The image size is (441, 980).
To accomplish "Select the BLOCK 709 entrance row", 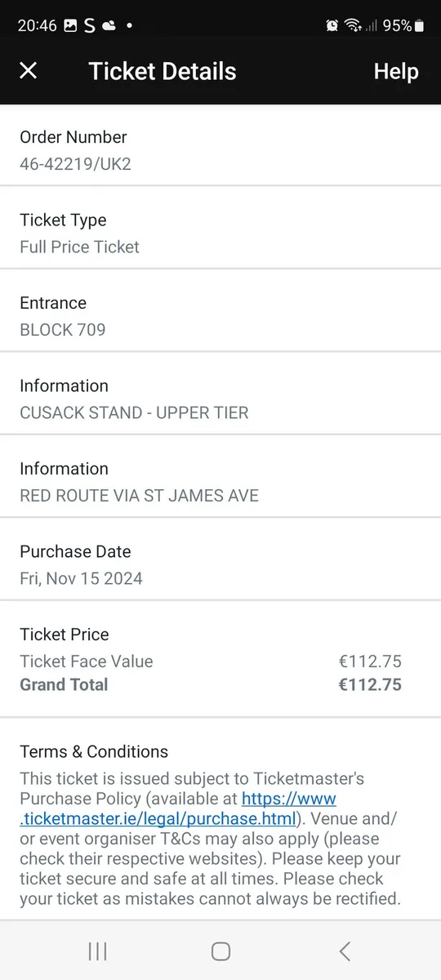I will [220, 316].
